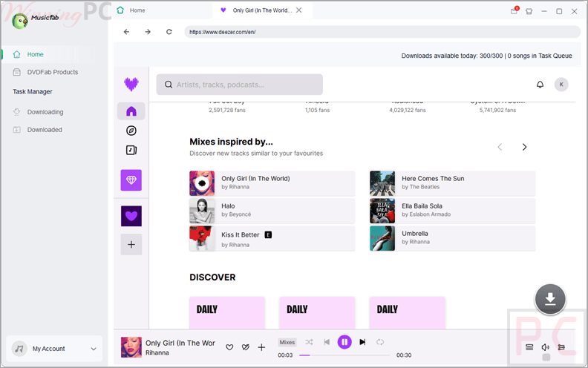This screenshot has width=588, height=368.
Task: Open the notifications bell
Action: tap(540, 85)
